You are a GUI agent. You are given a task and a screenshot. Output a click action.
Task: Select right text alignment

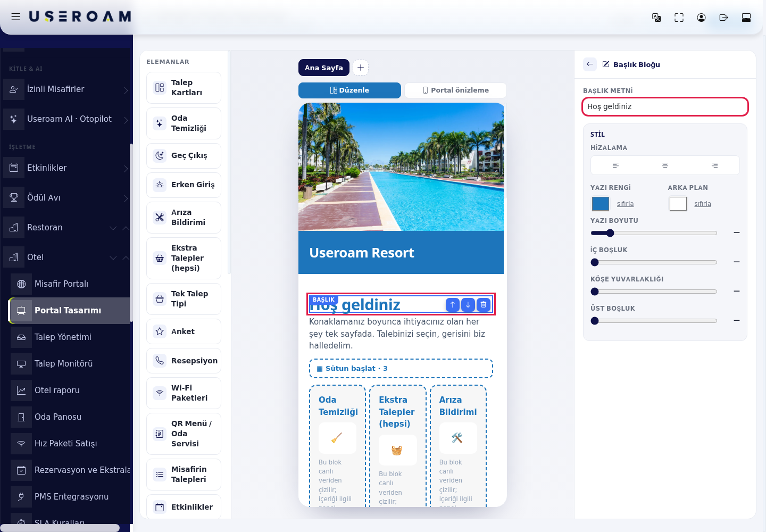tap(714, 165)
